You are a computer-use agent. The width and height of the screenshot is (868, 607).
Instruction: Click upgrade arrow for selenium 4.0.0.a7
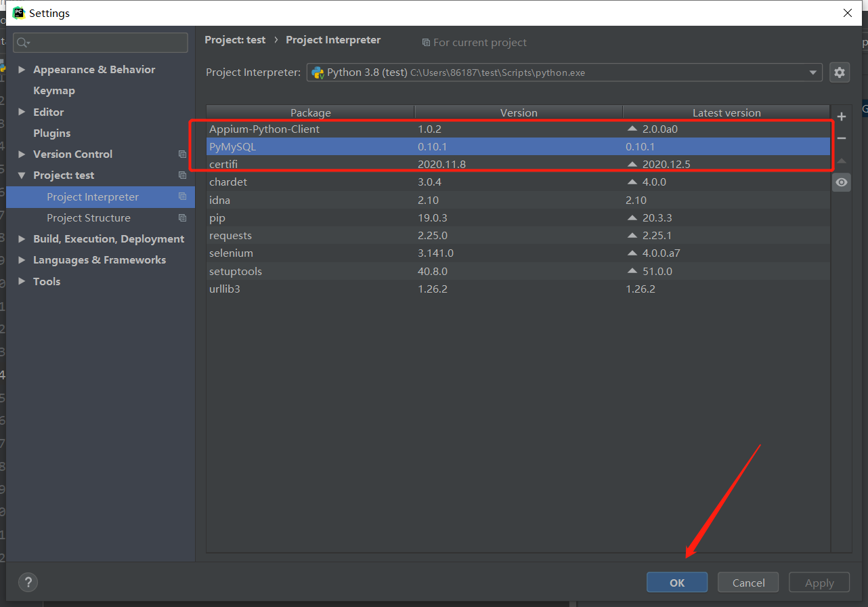click(x=632, y=253)
